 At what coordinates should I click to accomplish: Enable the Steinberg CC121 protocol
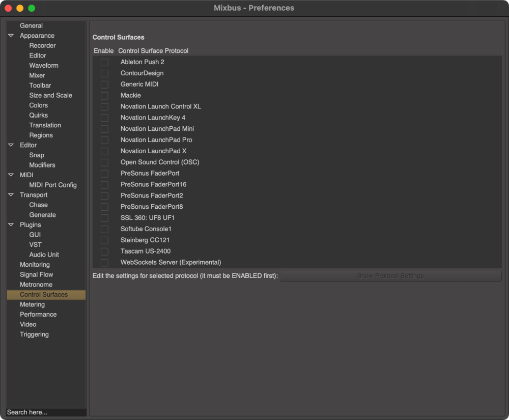[x=104, y=240]
